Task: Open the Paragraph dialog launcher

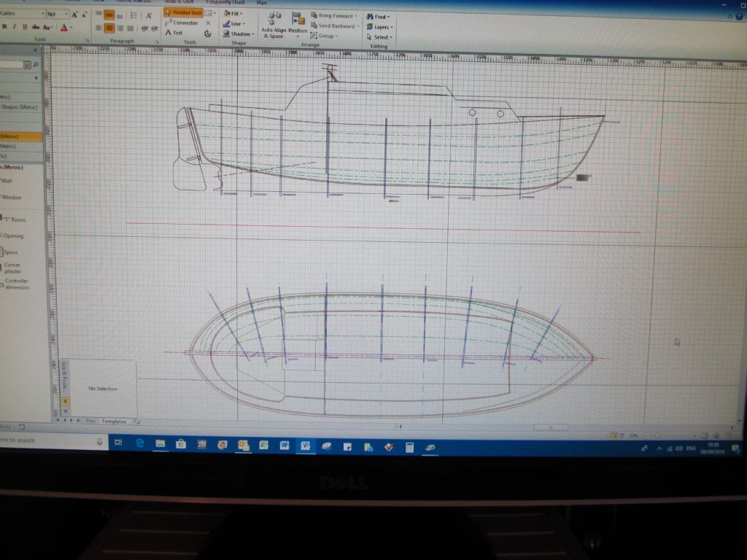Action: (157, 42)
